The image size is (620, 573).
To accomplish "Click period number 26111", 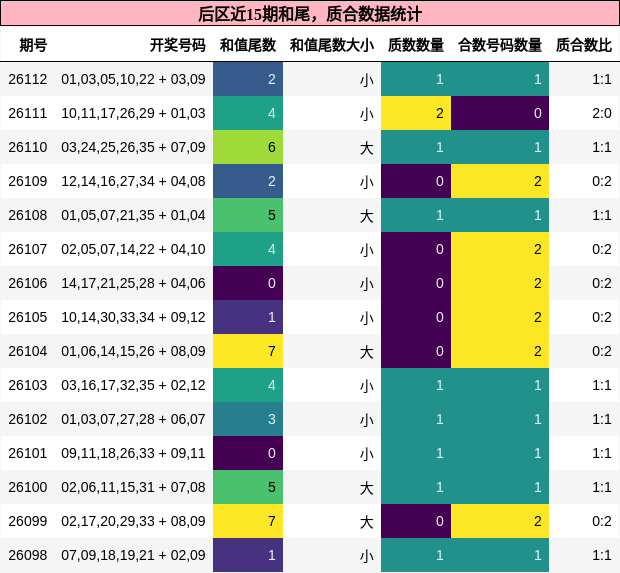I will 28,113.
